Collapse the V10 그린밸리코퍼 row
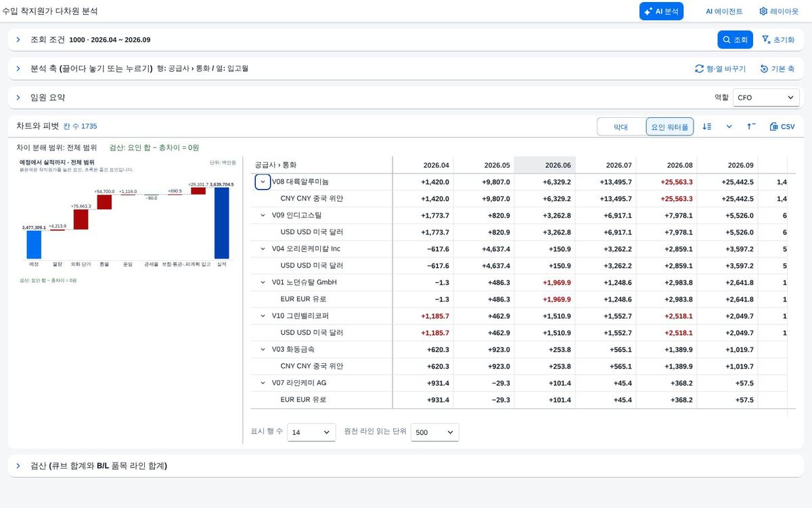This screenshot has height=508, width=812. click(x=263, y=316)
